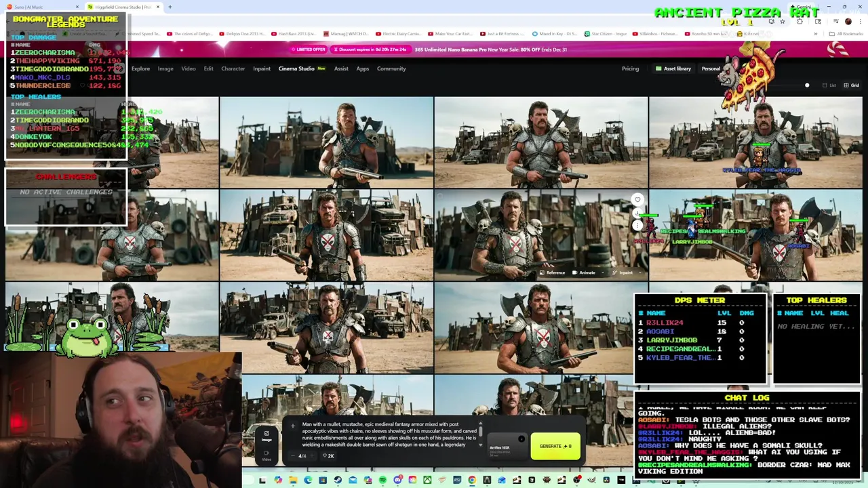Open the Video menu in the navbar

[189, 68]
